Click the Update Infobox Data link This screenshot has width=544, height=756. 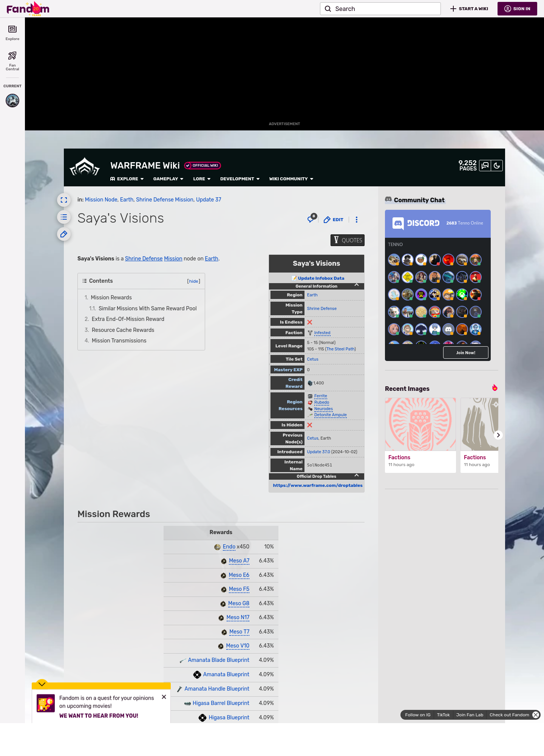point(321,278)
